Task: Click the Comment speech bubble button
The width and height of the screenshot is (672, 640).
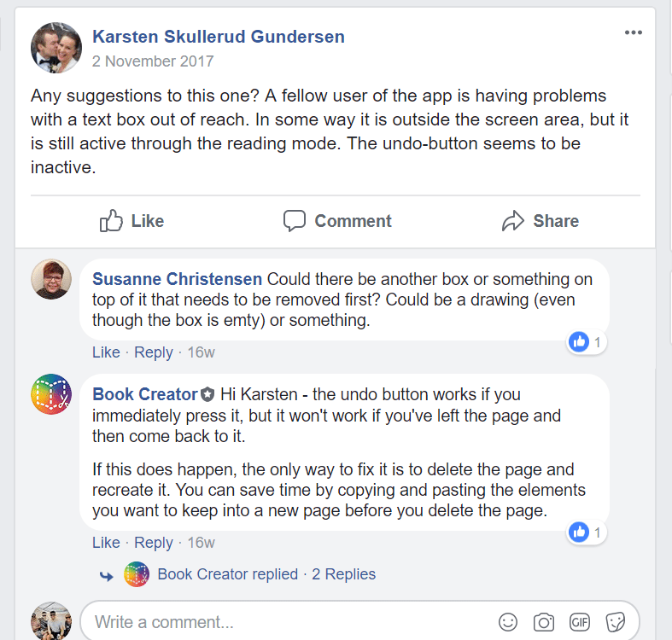Action: click(x=336, y=221)
